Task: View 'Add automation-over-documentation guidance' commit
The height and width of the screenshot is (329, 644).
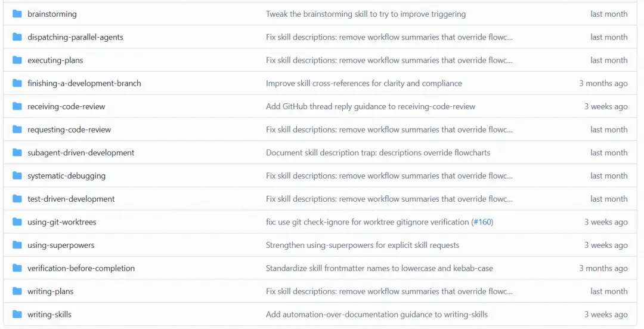Action: click(x=377, y=315)
